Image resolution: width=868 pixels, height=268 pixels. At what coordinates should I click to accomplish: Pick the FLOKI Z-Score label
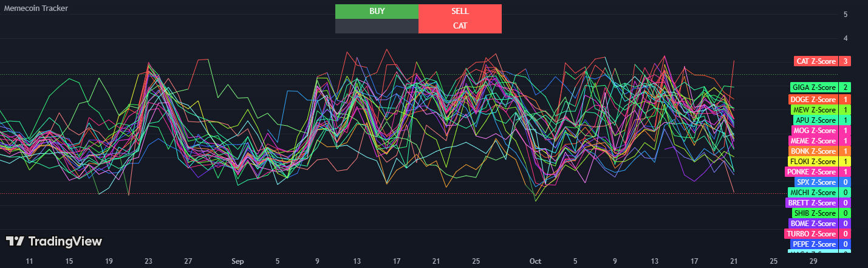813,162
